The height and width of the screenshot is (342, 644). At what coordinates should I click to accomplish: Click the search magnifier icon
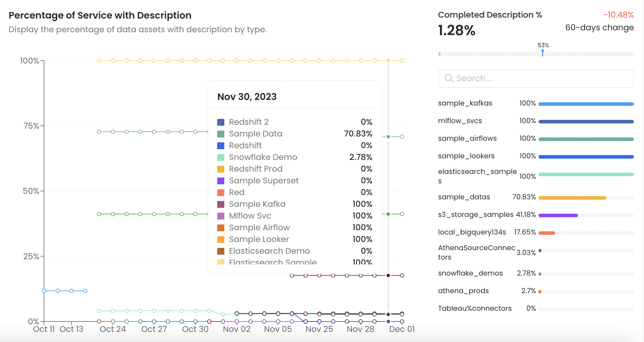tap(449, 78)
